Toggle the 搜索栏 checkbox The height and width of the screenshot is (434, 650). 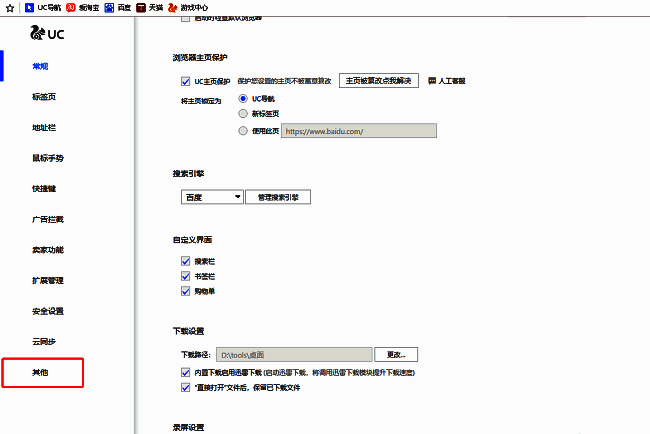[185, 261]
